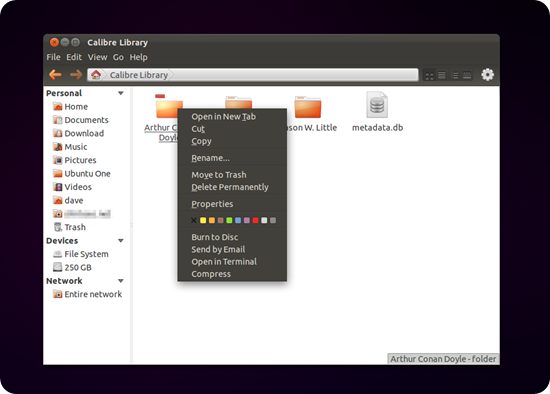This screenshot has width=550, height=394.
Task: Switch to icon grid view
Action: [x=429, y=75]
